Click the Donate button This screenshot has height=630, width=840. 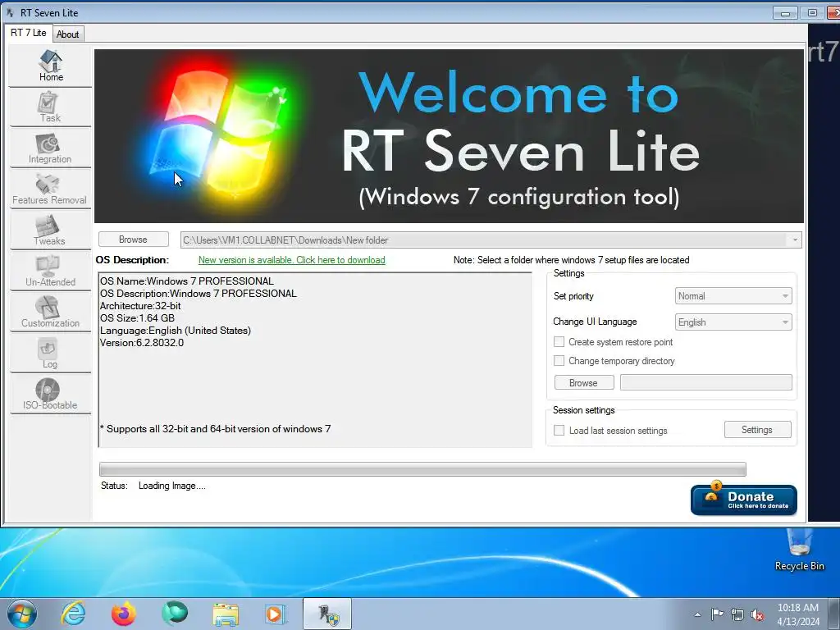tap(743, 500)
